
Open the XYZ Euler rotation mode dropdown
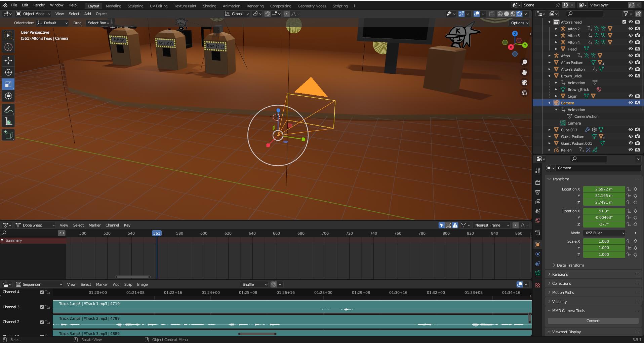[604, 233]
